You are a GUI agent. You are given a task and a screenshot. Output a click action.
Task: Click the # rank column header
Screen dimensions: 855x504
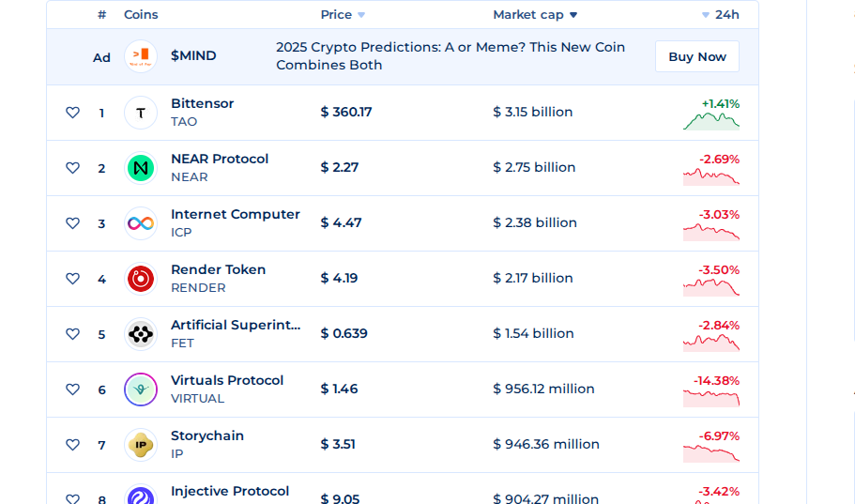pyautogui.click(x=101, y=15)
